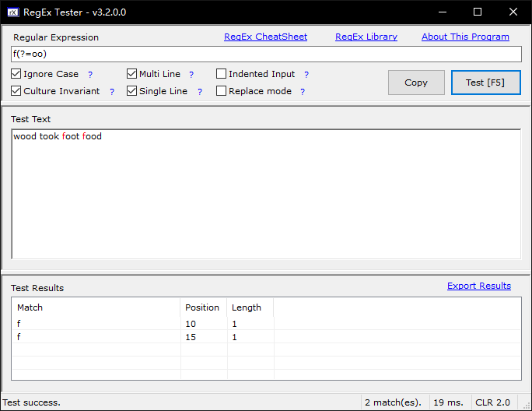Turn on Replace mode
The image size is (532, 411).
222,91
